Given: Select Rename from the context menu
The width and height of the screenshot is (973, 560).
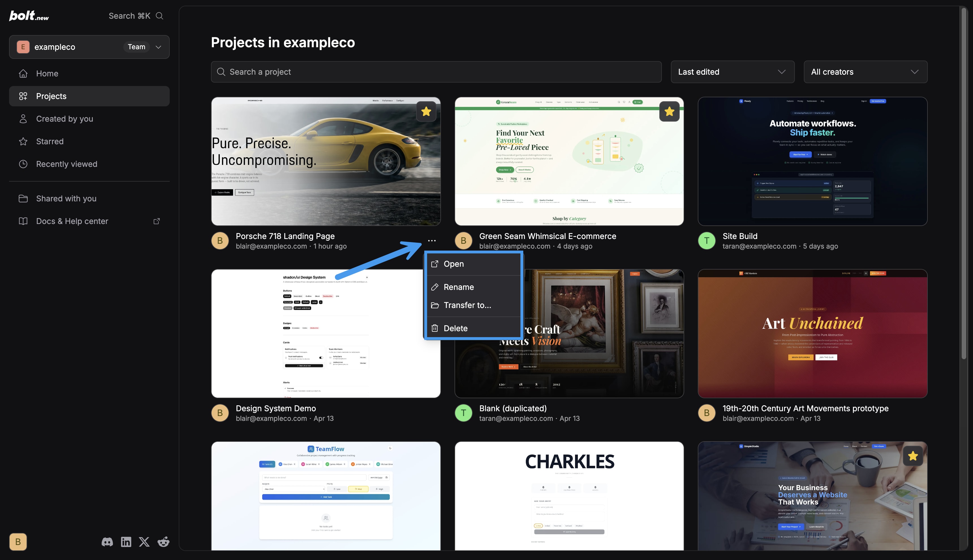Looking at the screenshot, I should click(x=459, y=287).
